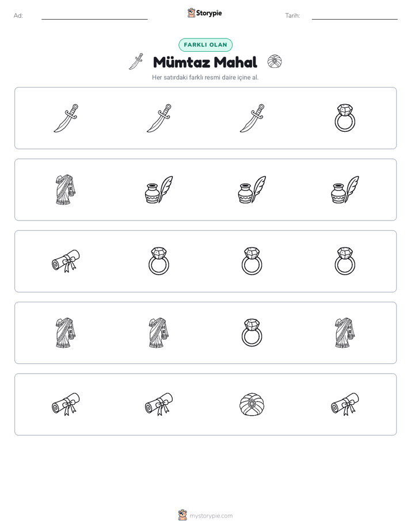Click the FARKLI OLAN badge
Viewport: 411px width, 532px height.
tap(205, 45)
